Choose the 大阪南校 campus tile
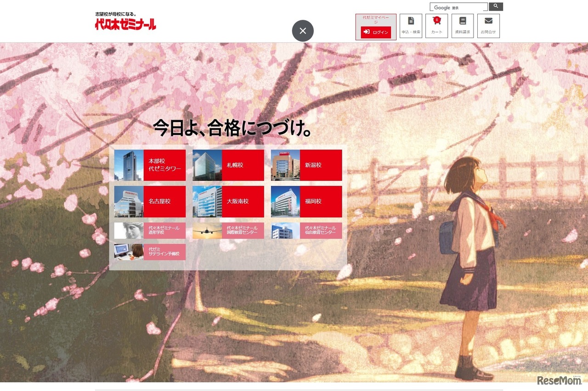The width and height of the screenshot is (588, 391). (228, 201)
